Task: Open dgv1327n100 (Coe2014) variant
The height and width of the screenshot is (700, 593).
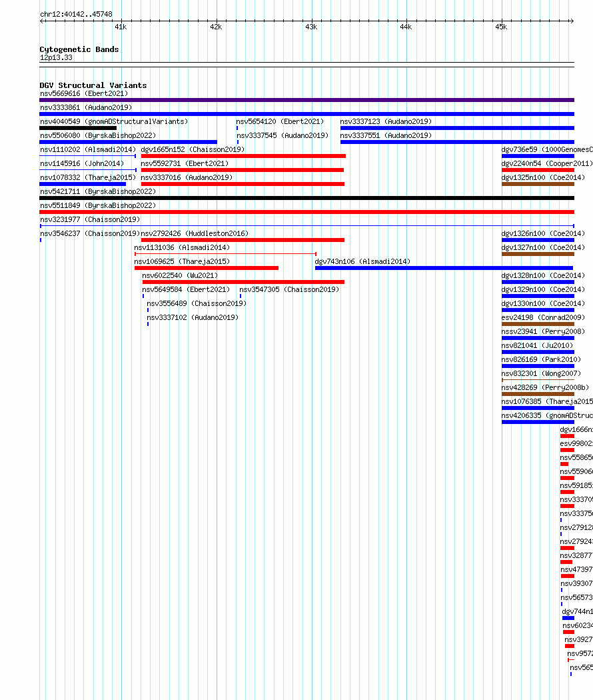Action: 543,247
